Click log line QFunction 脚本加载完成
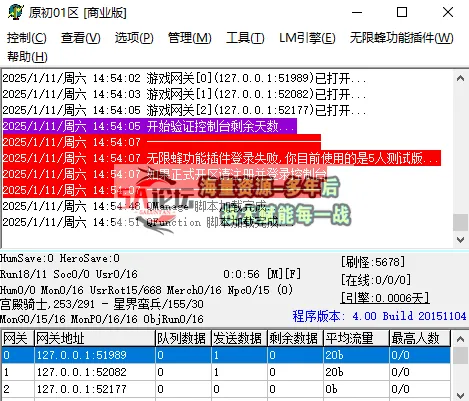 [148, 222]
